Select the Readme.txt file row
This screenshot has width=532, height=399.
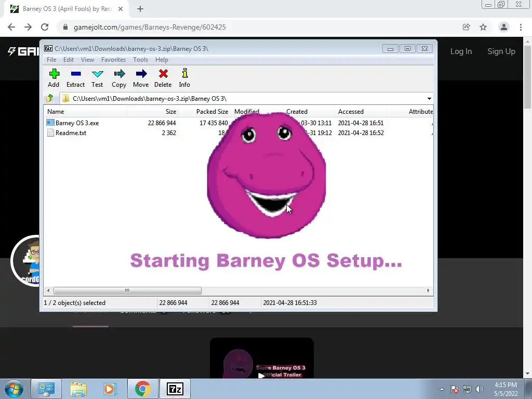pos(238,132)
